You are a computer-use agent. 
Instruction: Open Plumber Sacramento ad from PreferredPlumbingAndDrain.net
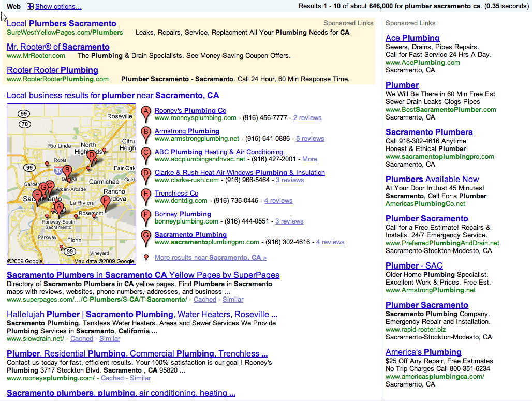point(427,218)
